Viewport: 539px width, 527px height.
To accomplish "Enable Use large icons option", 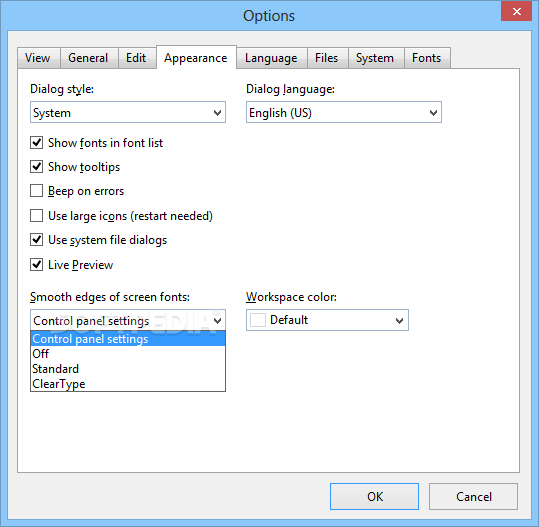I will coord(36,216).
